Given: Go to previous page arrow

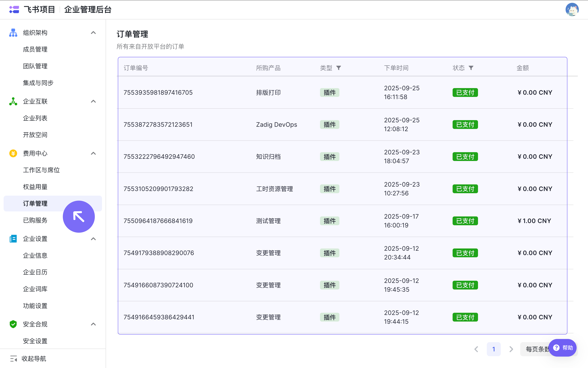Looking at the screenshot, I should click(476, 349).
